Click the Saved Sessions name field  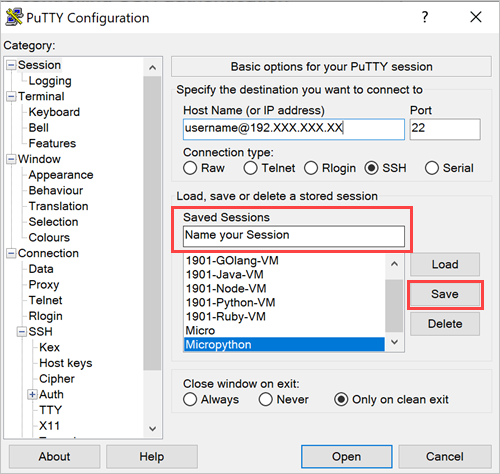click(294, 236)
